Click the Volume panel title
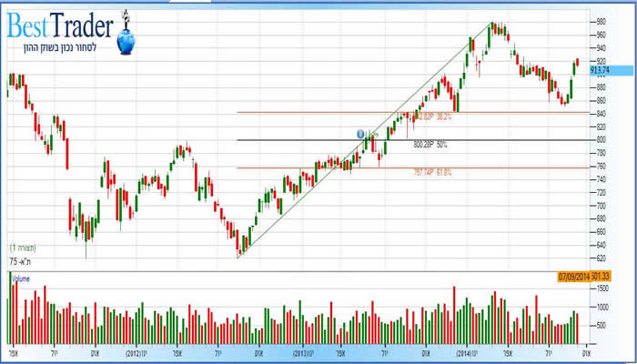This screenshot has width=637, height=364. point(22,278)
